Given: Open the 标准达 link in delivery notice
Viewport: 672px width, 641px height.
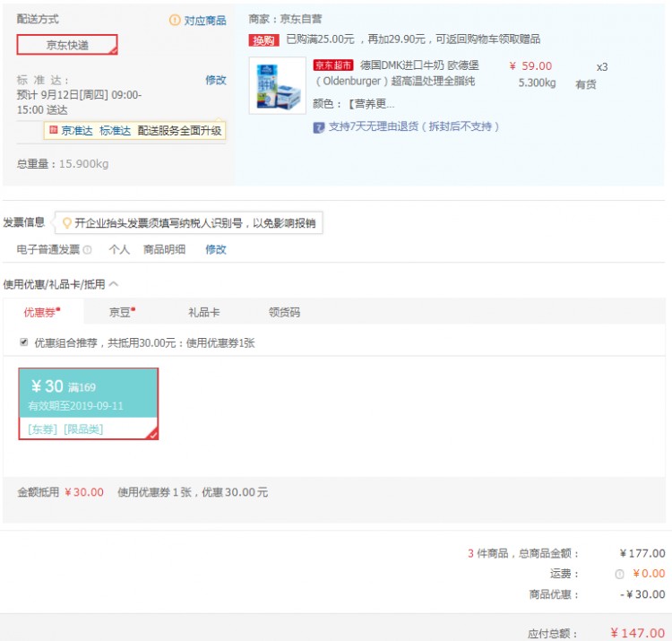Looking at the screenshot, I should (x=115, y=131).
